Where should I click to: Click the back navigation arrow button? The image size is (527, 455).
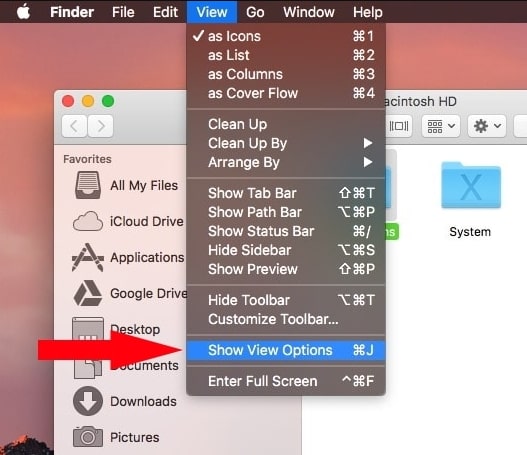(x=74, y=126)
